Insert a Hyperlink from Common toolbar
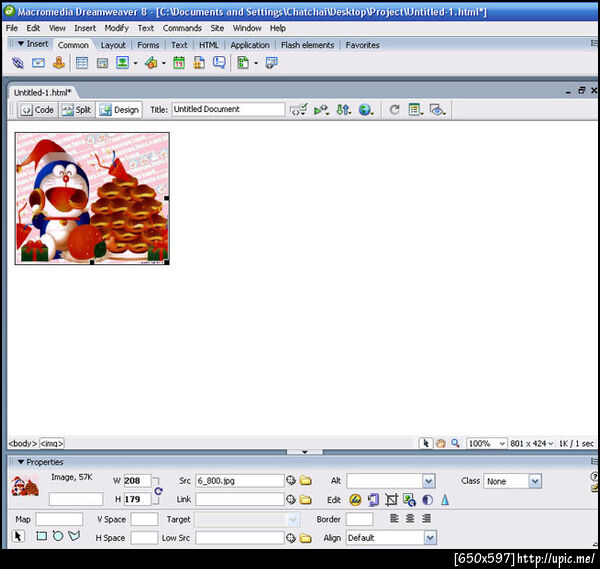The height and width of the screenshot is (569, 600). [18, 62]
